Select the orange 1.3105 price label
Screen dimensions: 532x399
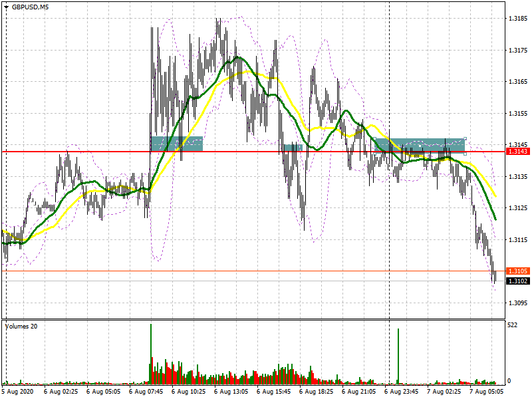click(x=518, y=271)
